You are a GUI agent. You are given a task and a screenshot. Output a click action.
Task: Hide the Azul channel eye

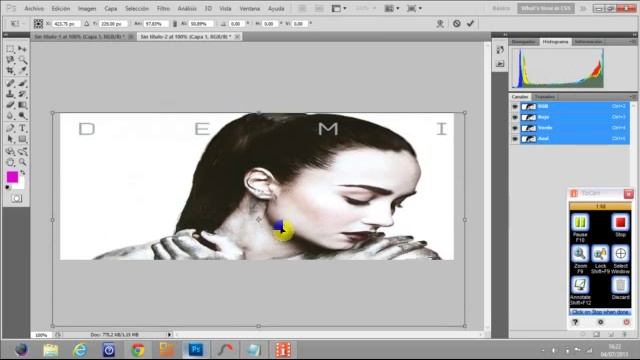pos(515,139)
